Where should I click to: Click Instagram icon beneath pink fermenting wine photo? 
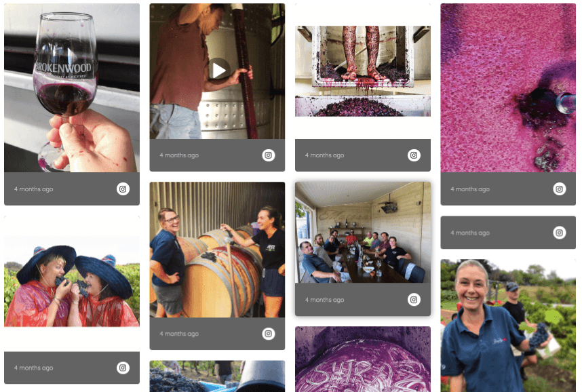[560, 189]
